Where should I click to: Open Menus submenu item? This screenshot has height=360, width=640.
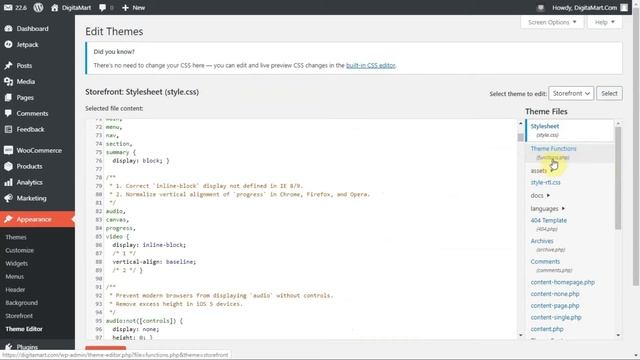15,276
